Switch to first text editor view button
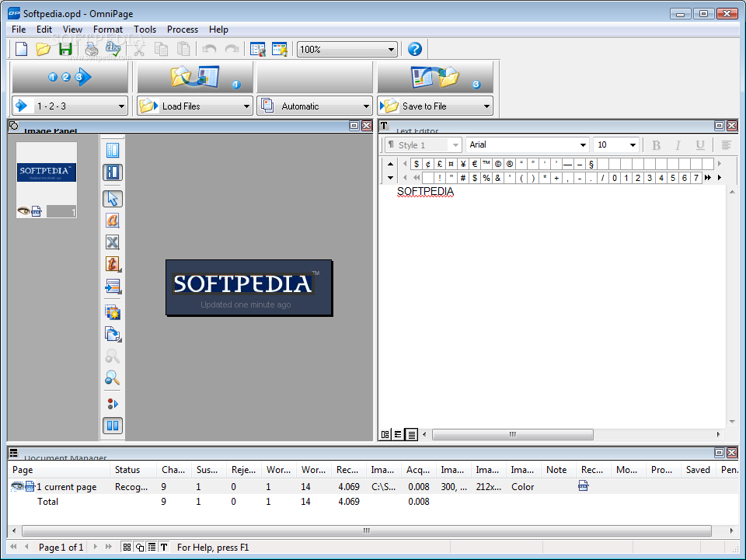 [385, 434]
